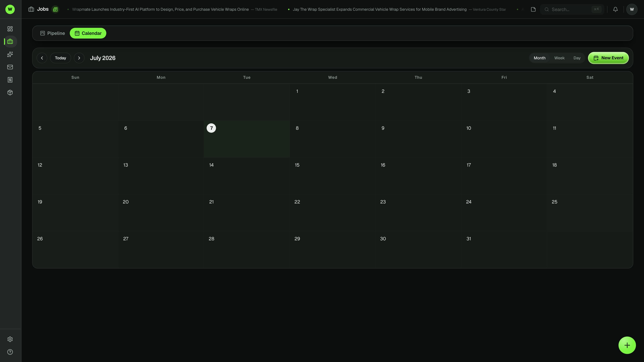Jump to Today
This screenshot has height=362, width=644.
click(x=61, y=58)
